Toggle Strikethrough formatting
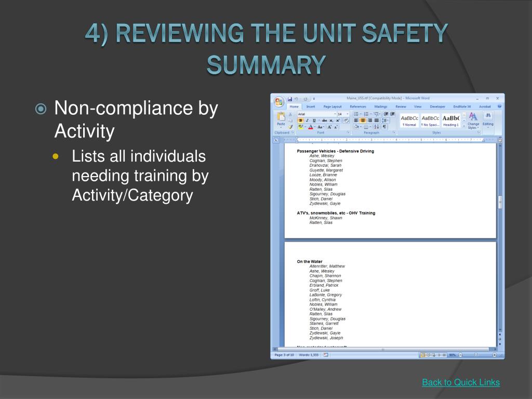This screenshot has width=532, height=399. coord(324,121)
